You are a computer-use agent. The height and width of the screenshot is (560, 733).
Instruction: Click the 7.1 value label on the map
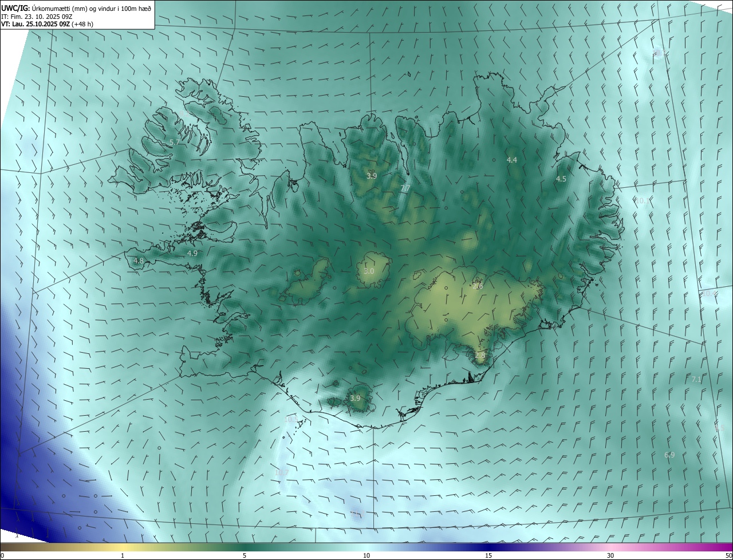696,379
